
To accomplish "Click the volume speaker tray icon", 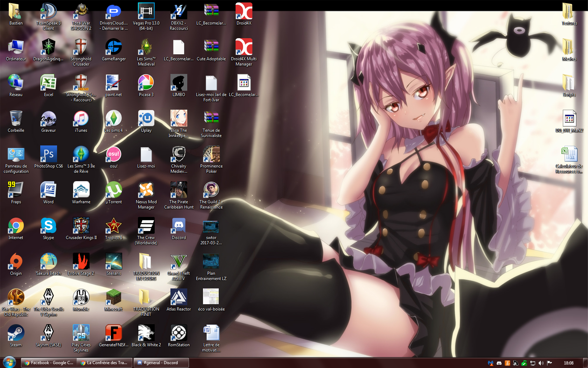I will pos(541,363).
